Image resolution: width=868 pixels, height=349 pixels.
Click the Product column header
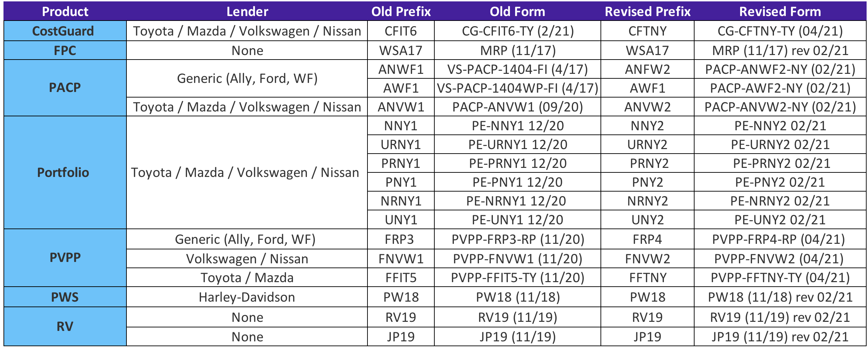65,11
